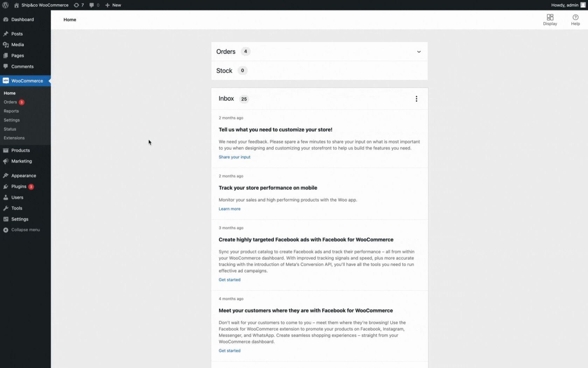This screenshot has width=588, height=368.
Task: Open WooCommerce Reports submenu
Action: (x=11, y=111)
